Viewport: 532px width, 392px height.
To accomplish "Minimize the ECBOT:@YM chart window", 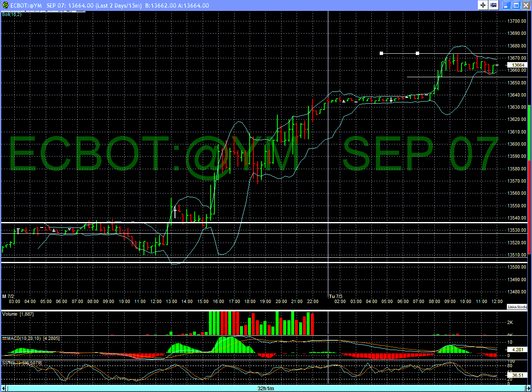I will (507, 5).
